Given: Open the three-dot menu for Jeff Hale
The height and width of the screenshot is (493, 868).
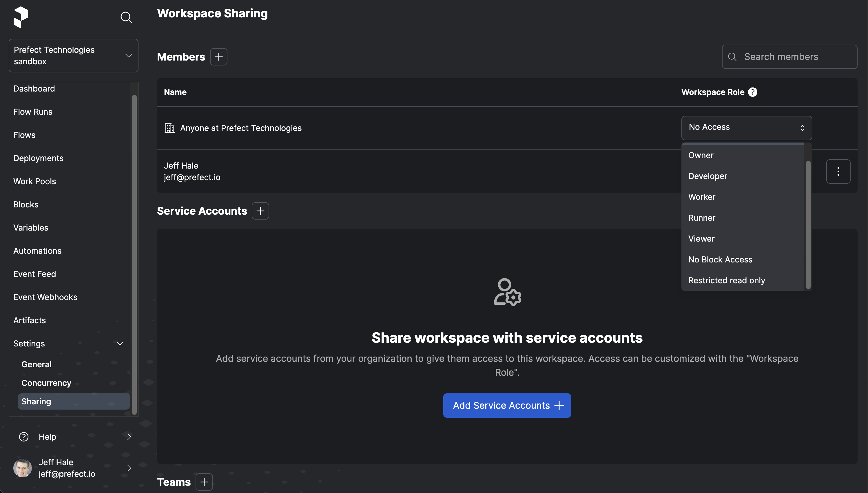Looking at the screenshot, I should [x=838, y=171].
